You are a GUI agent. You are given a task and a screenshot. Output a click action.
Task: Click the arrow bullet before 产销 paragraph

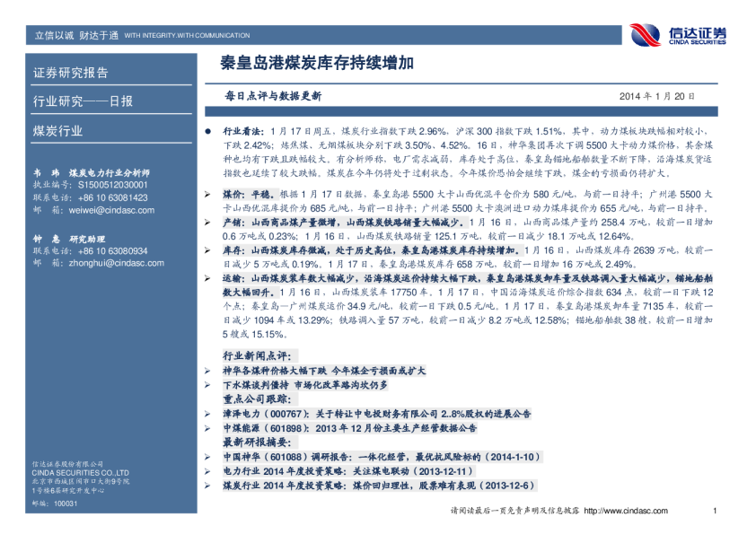[208, 221]
